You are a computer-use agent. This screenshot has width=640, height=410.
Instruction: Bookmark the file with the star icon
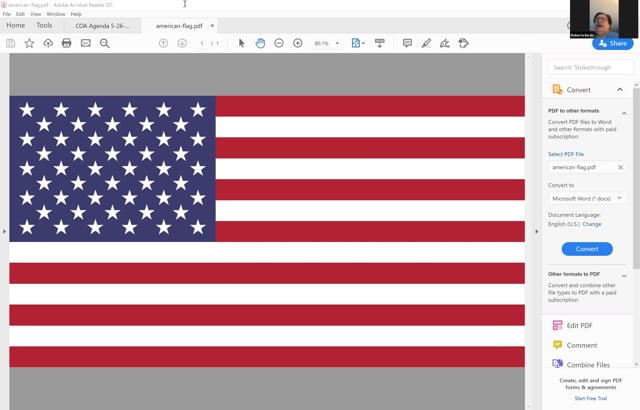pos(29,43)
